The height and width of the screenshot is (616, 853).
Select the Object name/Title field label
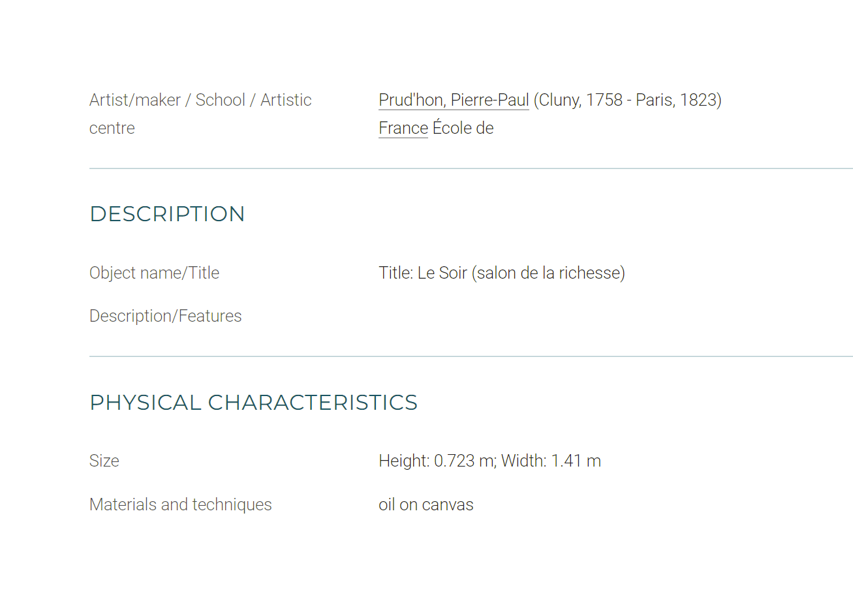tap(154, 273)
